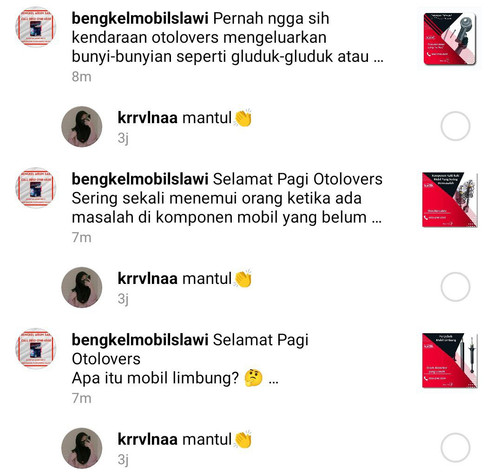Open bengkelmobilslawi avatar on mobil limbung post
The height and width of the screenshot is (474, 500).
[36, 348]
